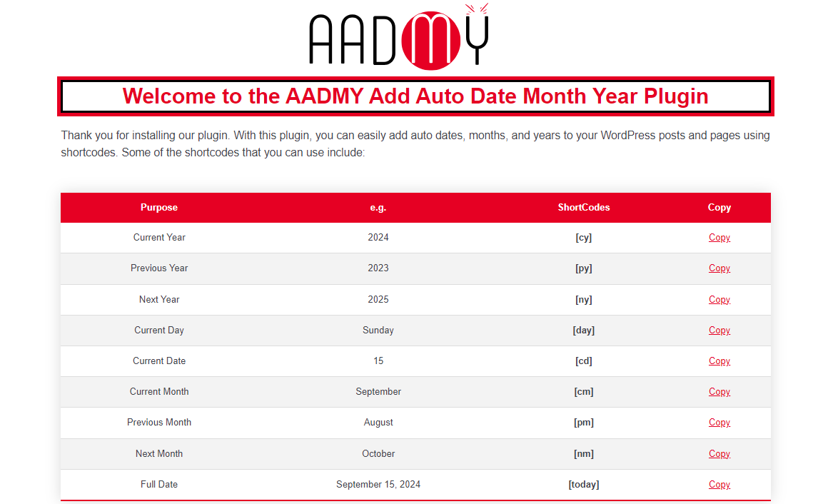Select the [cy] shortcode text

583,238
